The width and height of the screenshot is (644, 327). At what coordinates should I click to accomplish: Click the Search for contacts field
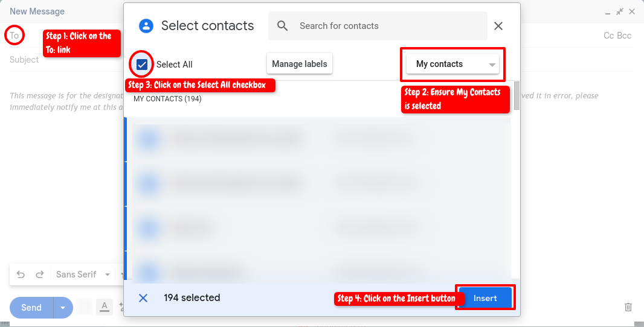coord(378,26)
